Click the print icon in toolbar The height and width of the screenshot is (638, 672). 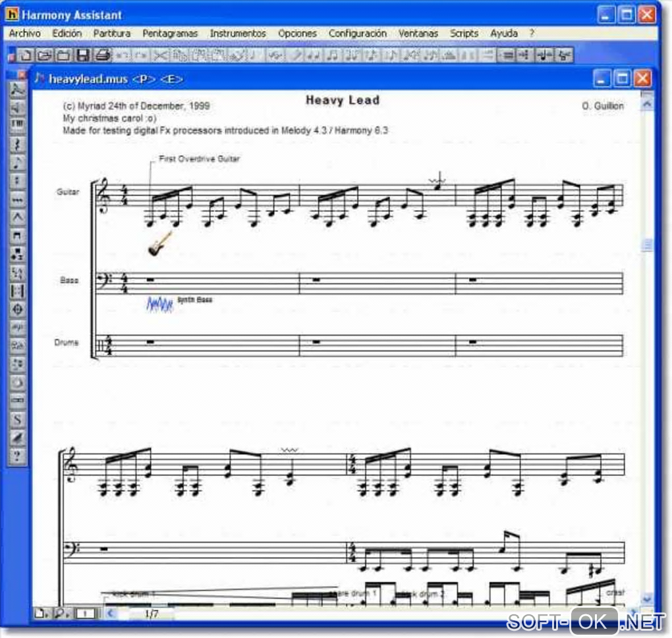tap(102, 55)
